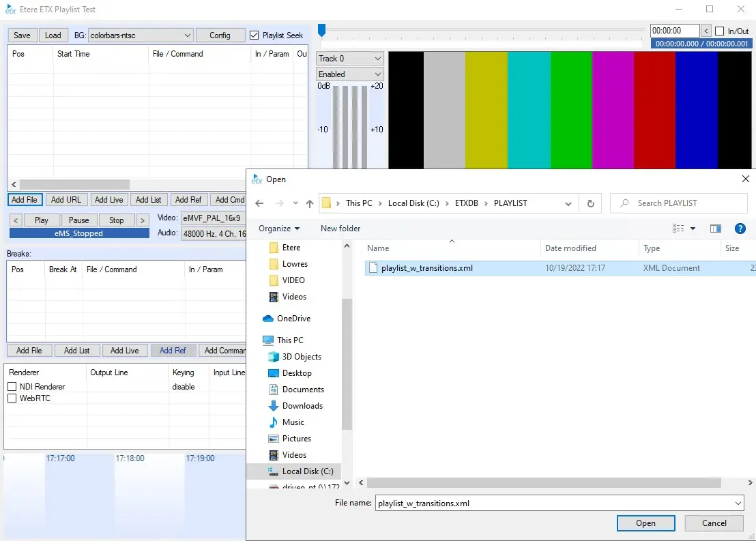Click the Refresh icon beside address bar
Image resolution: width=756 pixels, height=541 pixels.
590,203
